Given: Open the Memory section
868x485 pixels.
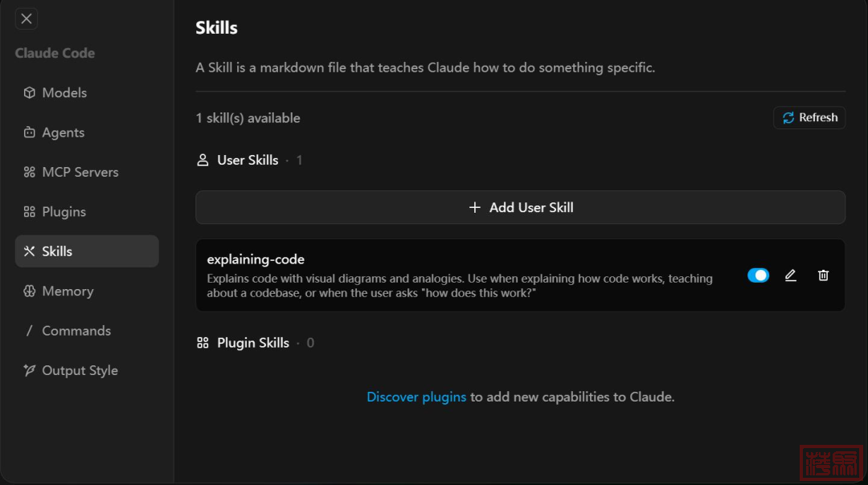Looking at the screenshot, I should [x=68, y=291].
